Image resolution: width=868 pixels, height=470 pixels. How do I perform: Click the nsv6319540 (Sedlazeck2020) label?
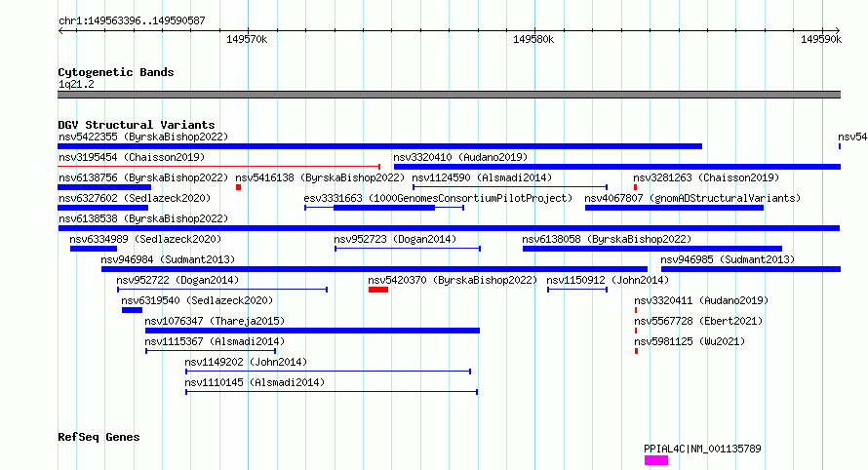click(x=197, y=300)
